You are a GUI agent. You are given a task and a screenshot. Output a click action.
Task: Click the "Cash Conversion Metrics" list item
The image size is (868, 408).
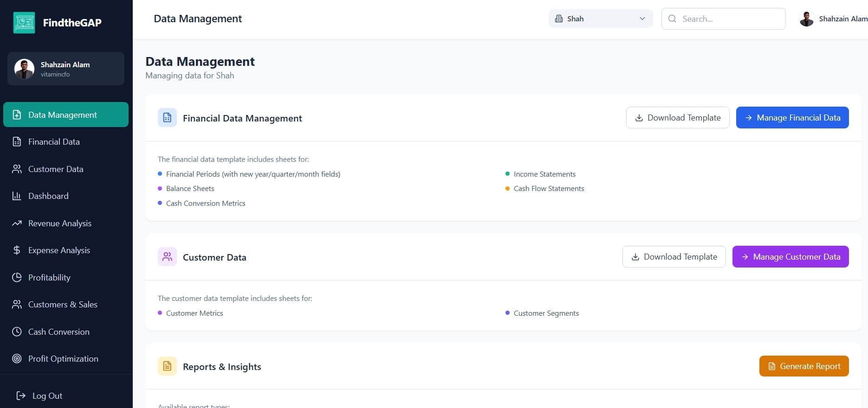pyautogui.click(x=206, y=203)
